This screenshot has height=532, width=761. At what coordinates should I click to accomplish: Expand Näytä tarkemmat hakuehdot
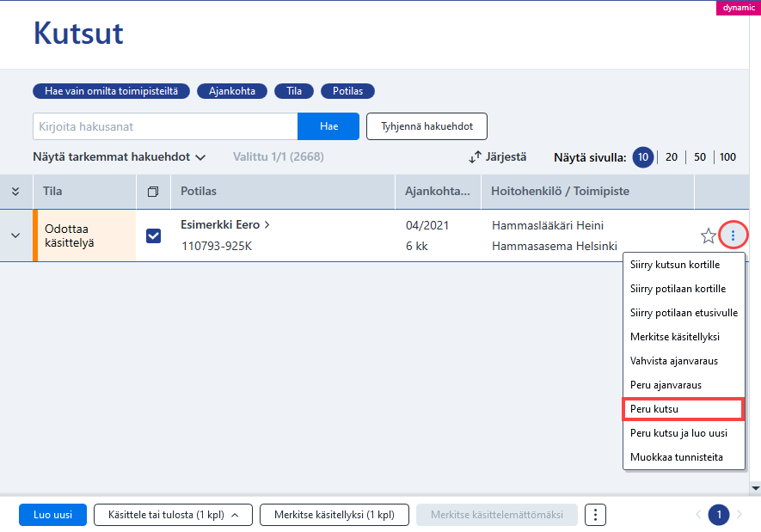[x=119, y=156]
